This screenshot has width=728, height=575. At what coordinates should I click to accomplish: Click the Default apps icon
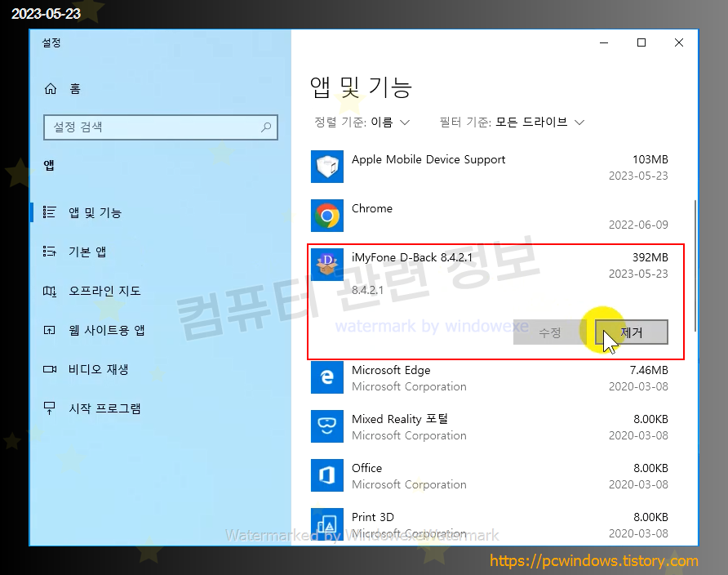click(50, 252)
